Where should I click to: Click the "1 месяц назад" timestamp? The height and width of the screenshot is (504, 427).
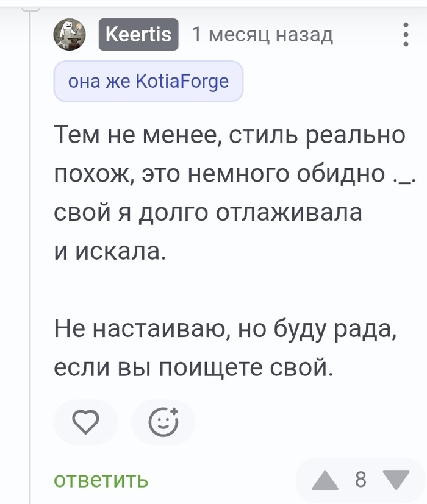262,35
